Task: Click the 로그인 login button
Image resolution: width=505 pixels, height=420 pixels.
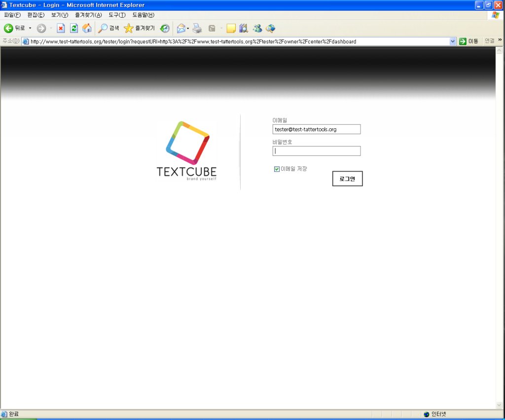Action: click(x=348, y=179)
